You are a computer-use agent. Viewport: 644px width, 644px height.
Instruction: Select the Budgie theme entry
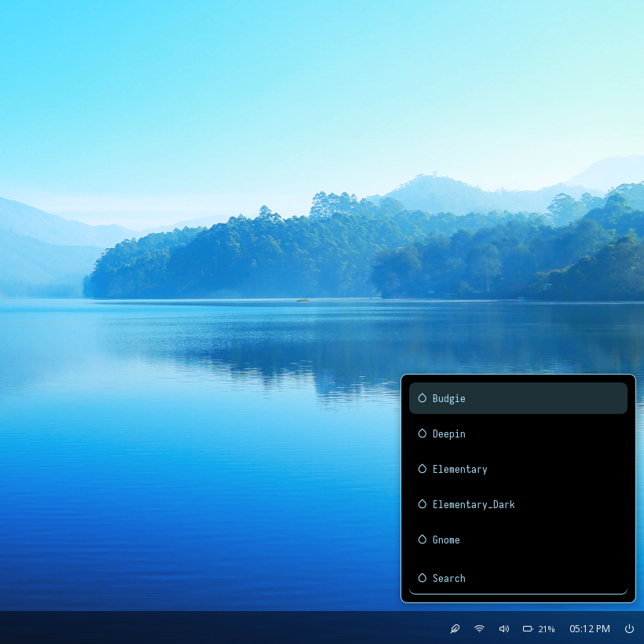518,398
